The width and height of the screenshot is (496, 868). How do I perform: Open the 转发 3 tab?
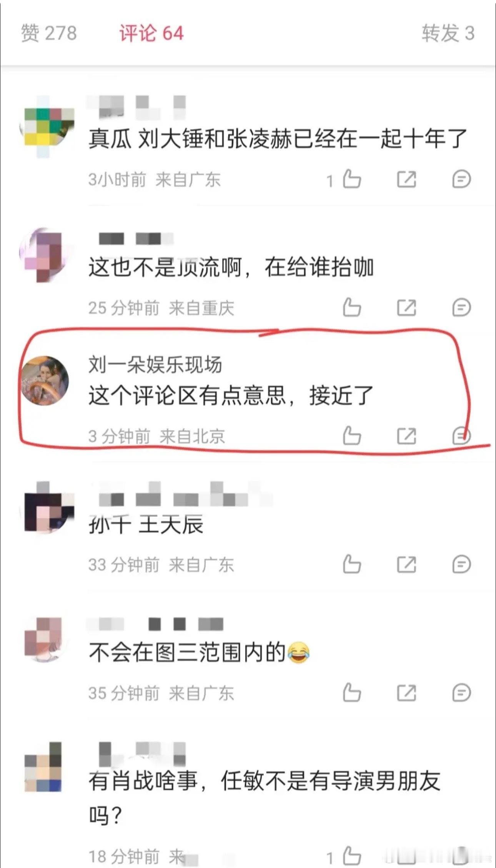[x=448, y=33]
